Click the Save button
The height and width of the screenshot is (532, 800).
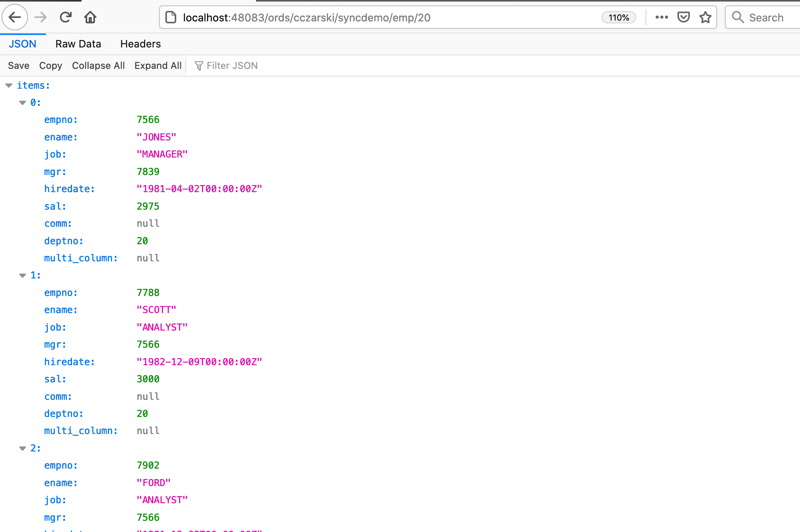coord(18,65)
